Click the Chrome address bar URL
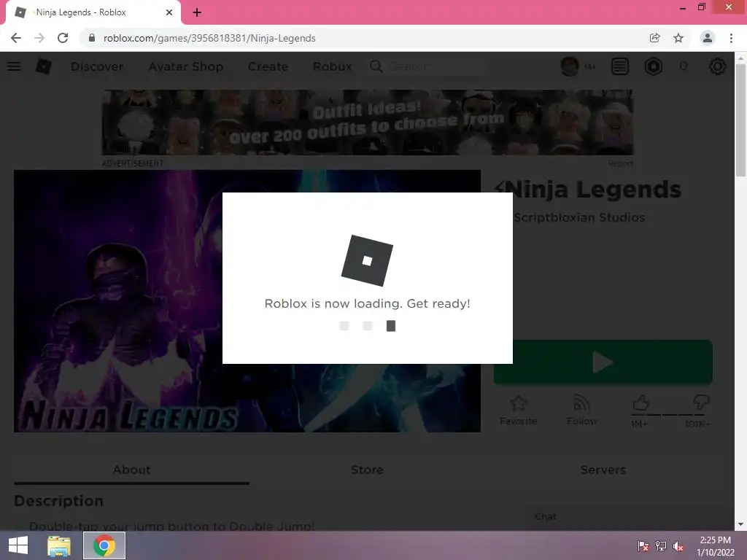 [x=209, y=38]
